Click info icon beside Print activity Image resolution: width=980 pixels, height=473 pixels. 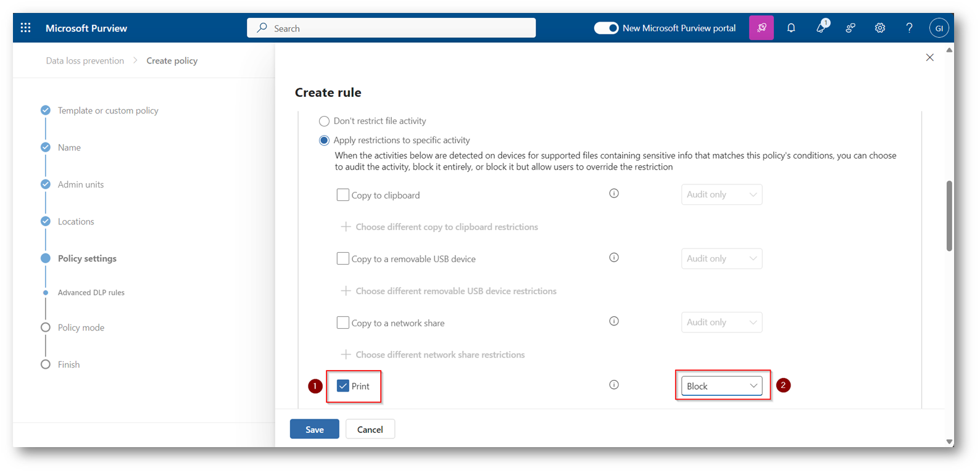[x=613, y=385]
